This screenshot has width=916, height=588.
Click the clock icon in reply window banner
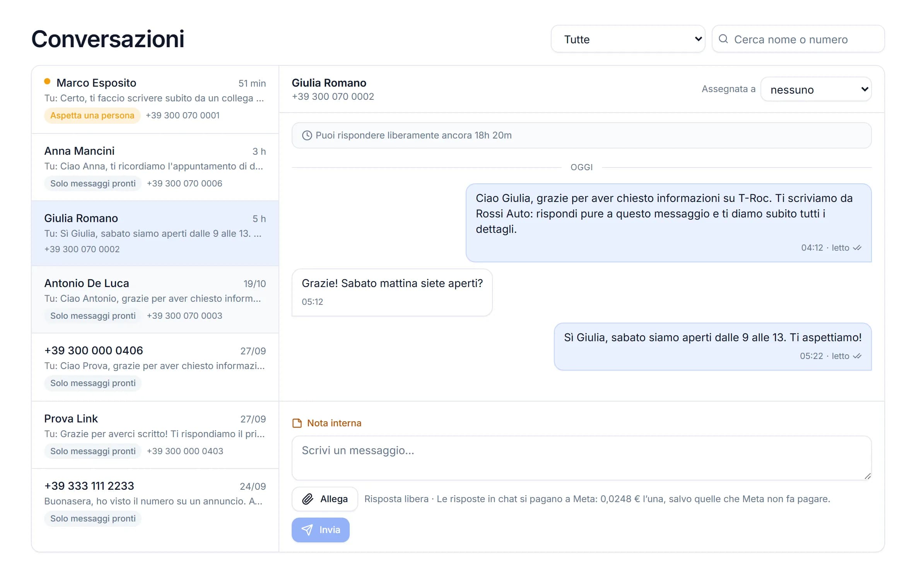(x=307, y=135)
